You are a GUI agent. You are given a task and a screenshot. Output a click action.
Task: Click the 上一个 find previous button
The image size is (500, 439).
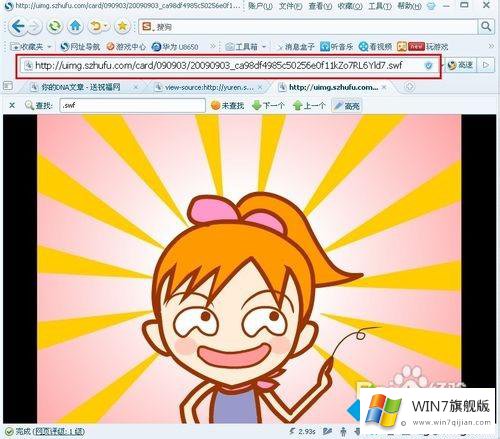pos(309,106)
